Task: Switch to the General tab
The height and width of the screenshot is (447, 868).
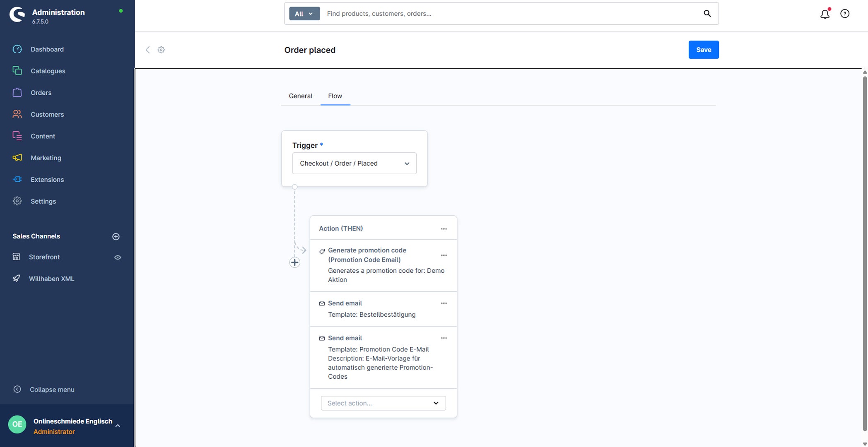Action: (x=301, y=96)
